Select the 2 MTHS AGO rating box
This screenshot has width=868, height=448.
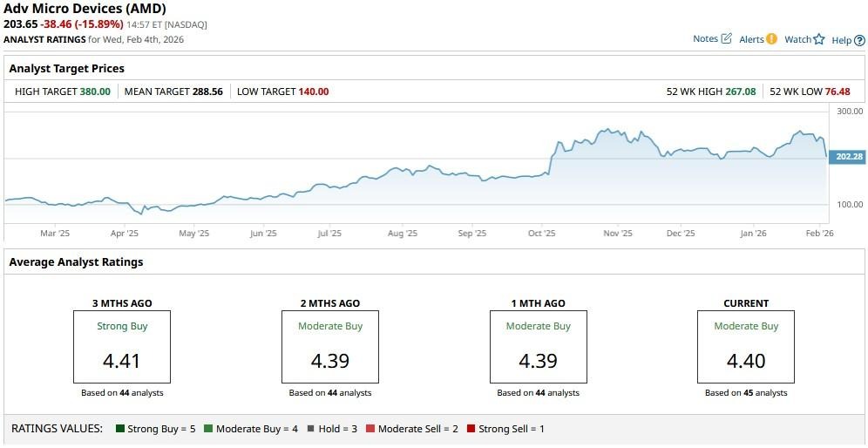tap(330, 347)
